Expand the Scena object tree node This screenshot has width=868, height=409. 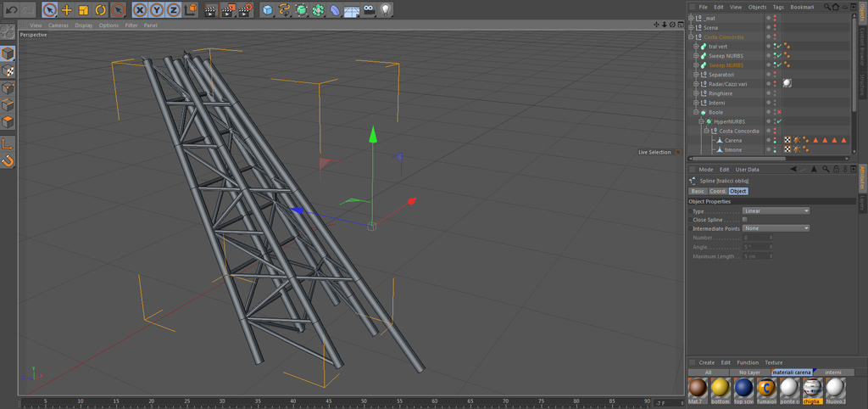pos(691,28)
